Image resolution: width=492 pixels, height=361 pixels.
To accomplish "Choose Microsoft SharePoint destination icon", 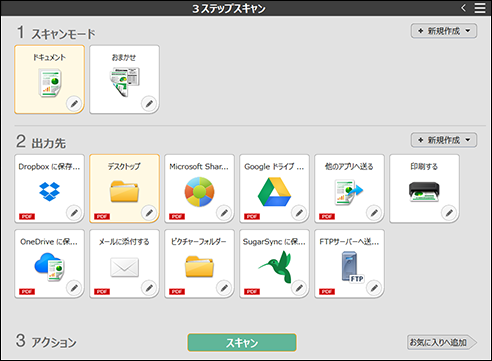I will pos(199,192).
